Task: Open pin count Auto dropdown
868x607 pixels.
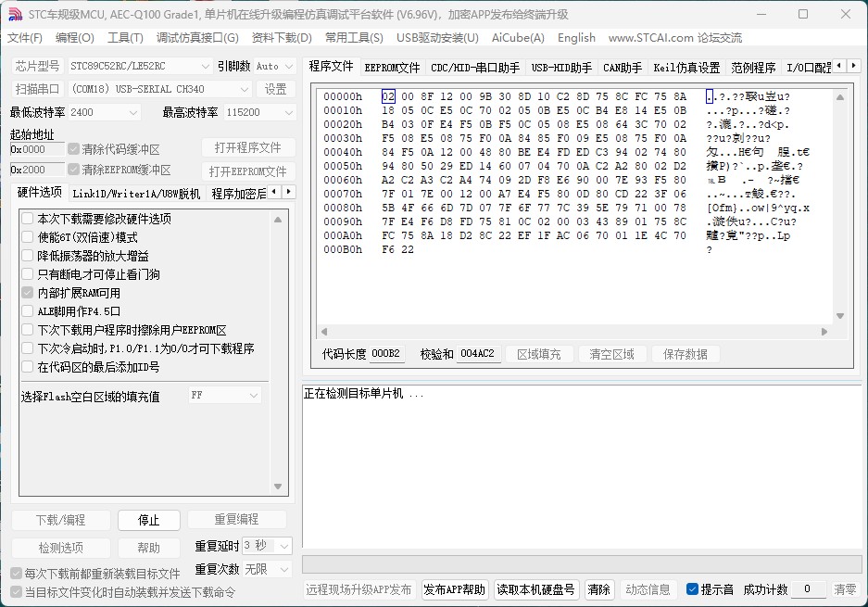Action: (x=274, y=66)
